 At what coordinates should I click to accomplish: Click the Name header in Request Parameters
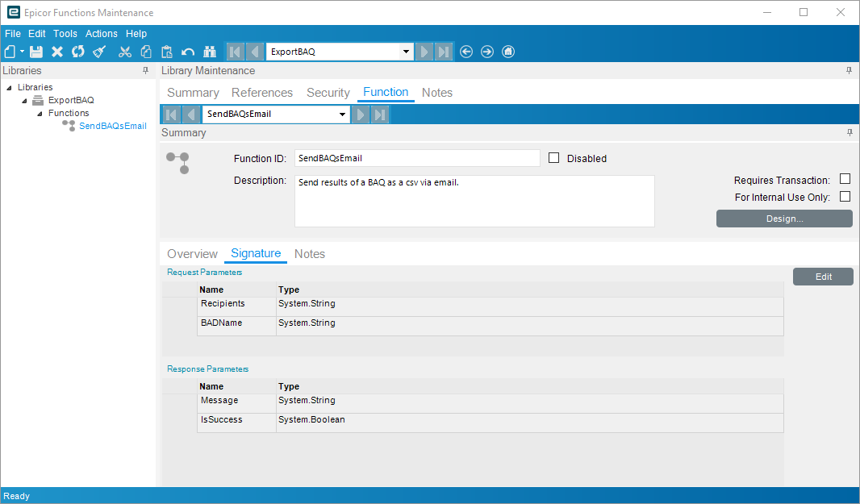[237, 289]
